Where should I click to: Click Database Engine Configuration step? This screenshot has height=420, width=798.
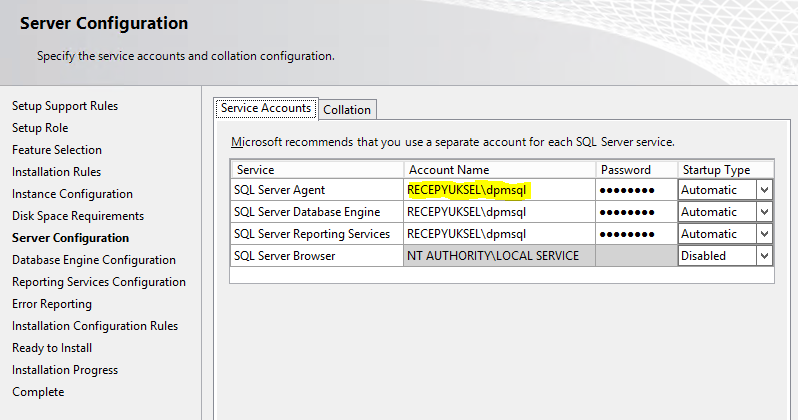click(x=94, y=260)
